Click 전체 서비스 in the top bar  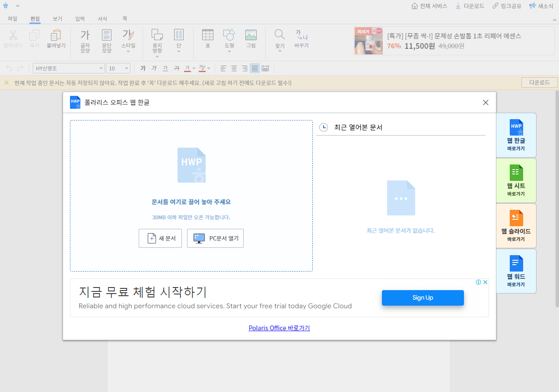[x=429, y=6]
